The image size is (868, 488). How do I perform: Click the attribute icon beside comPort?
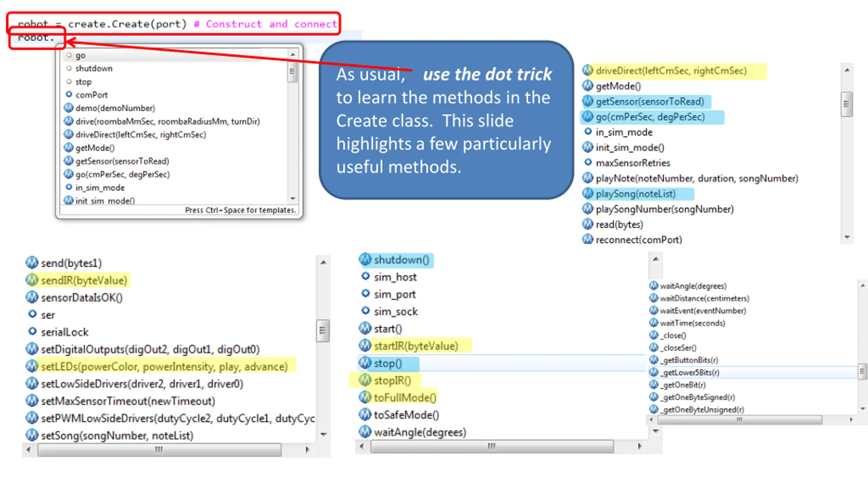pos(69,94)
